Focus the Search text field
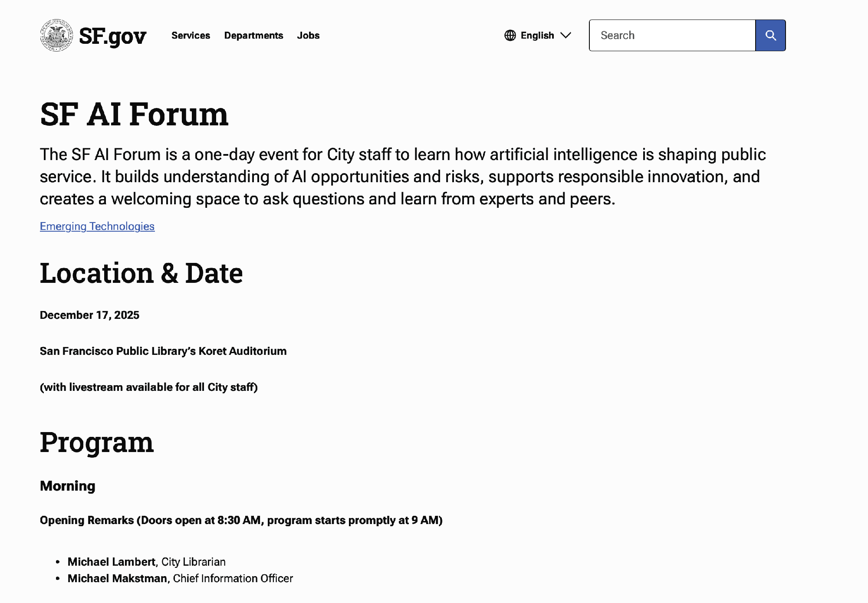Viewport: 868px width, 603px height. (672, 36)
